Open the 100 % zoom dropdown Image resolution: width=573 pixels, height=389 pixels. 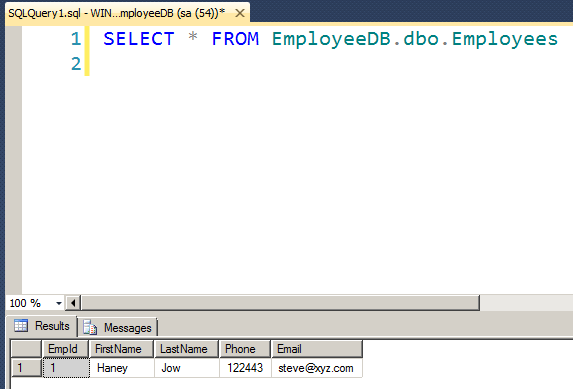[x=58, y=303]
